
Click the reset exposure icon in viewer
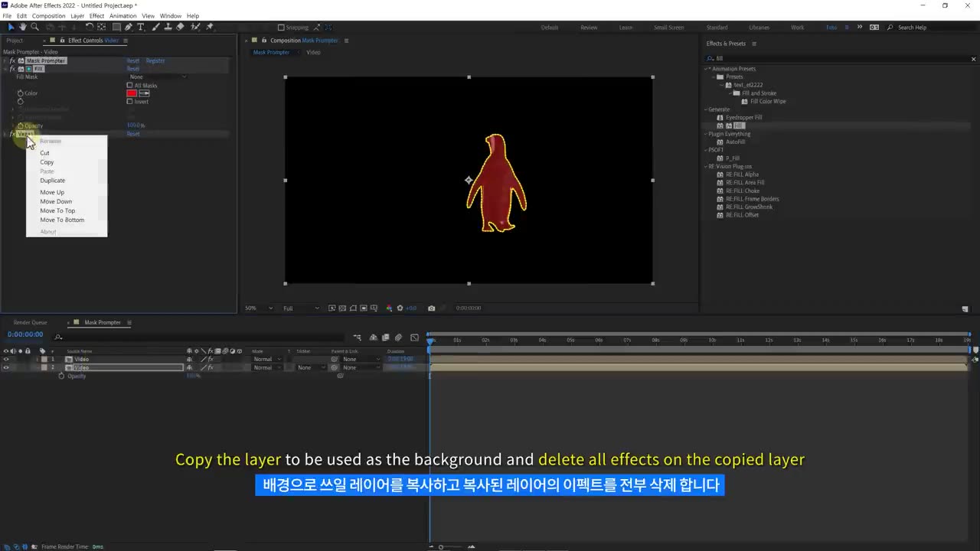[400, 308]
